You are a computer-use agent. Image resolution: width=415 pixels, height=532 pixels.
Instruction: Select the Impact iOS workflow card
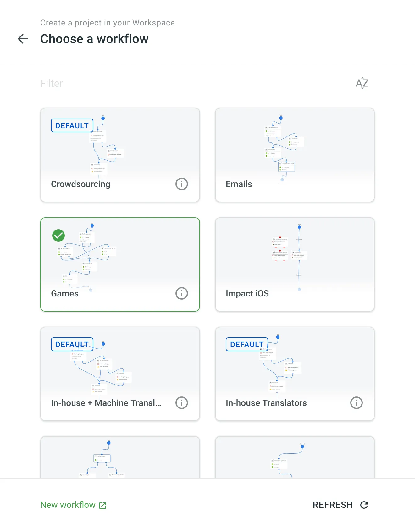tap(295, 264)
